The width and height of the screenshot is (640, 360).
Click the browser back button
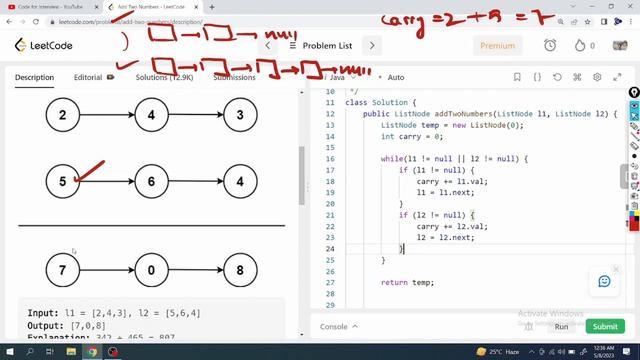pyautogui.click(x=9, y=22)
